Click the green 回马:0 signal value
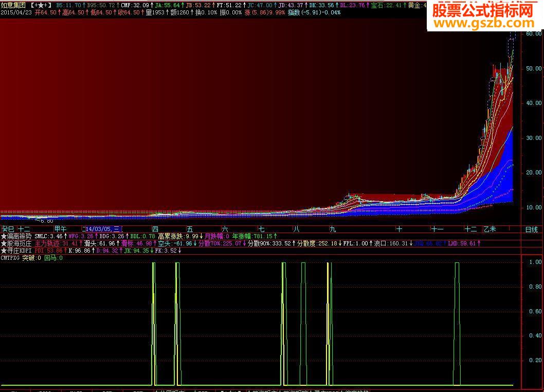Image resolution: width=544 pixels, height=392 pixels. [53, 258]
